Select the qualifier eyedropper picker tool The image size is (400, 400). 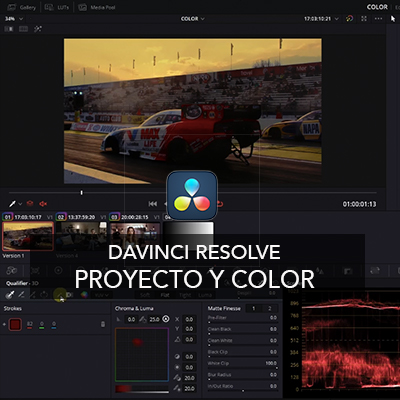point(12,203)
